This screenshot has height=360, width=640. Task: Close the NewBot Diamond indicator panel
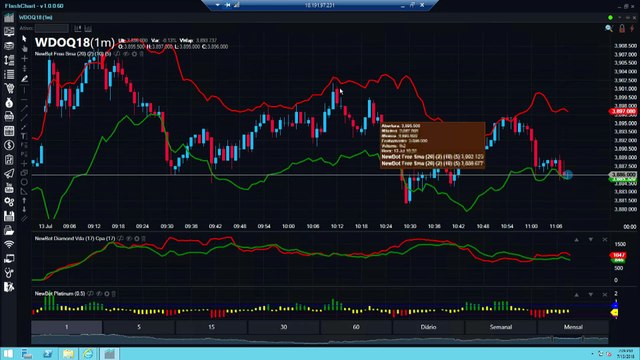point(605,240)
